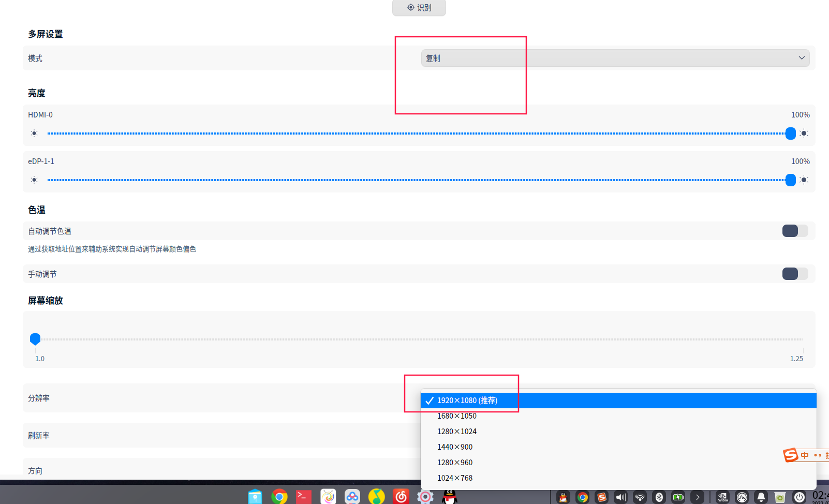This screenshot has height=504, width=829.
Task: Click the 分辨率 row label
Action: point(39,398)
